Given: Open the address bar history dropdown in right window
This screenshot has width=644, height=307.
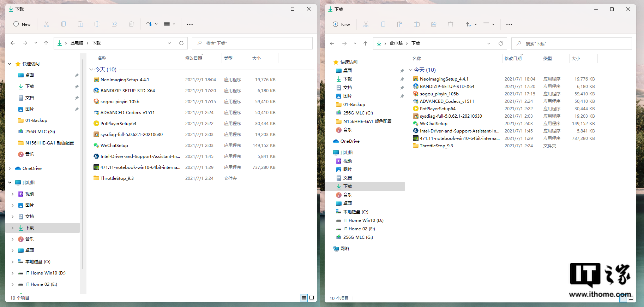Looking at the screenshot, I should point(489,43).
